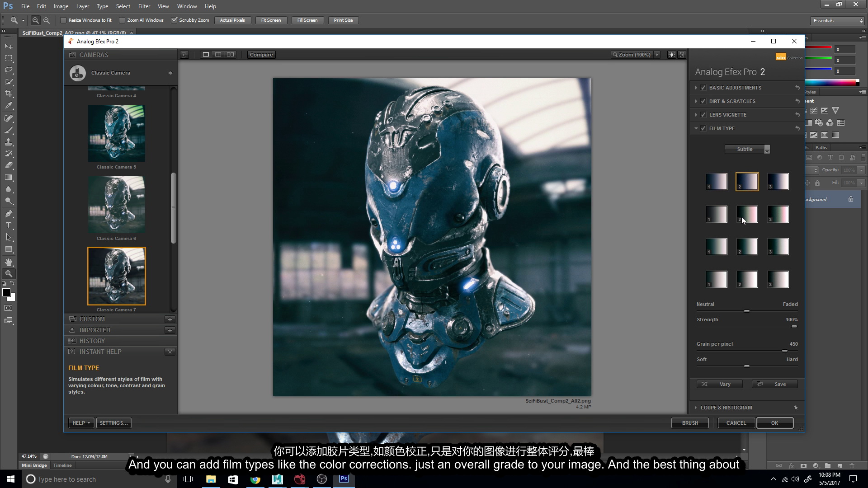Uncheck the Dirt & Scratches filter
The image size is (868, 488).
[703, 101]
